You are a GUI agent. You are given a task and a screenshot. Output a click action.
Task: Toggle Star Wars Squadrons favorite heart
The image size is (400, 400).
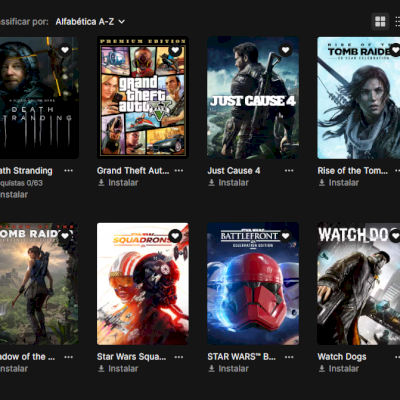(175, 236)
